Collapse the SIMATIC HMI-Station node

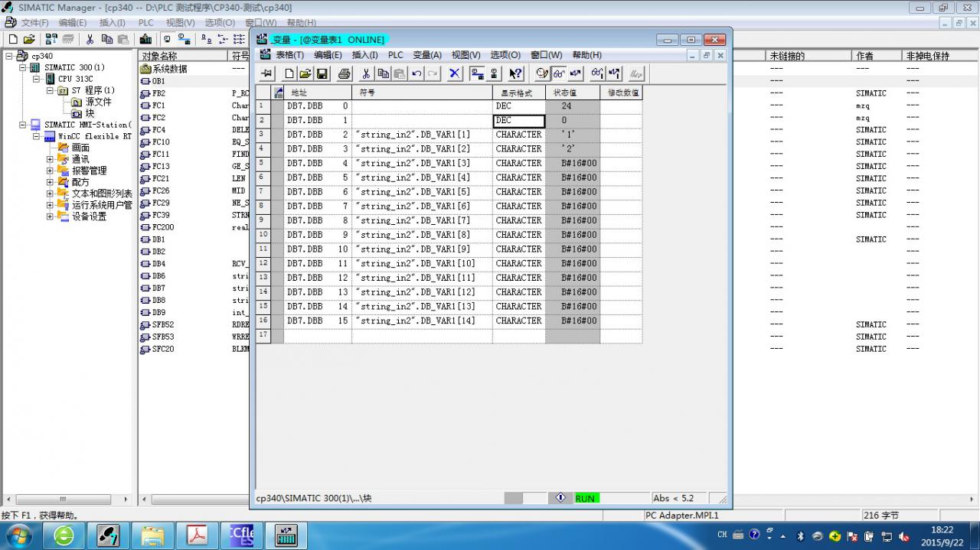pyautogui.click(x=22, y=125)
